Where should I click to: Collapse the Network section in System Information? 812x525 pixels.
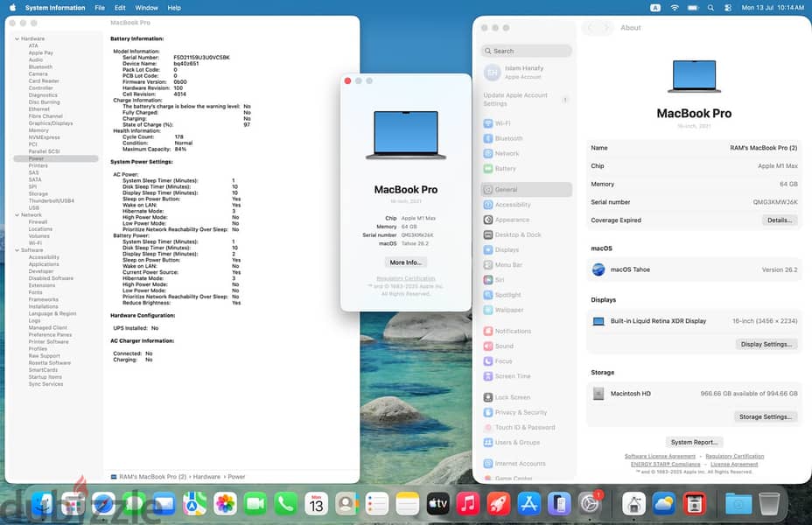tap(17, 215)
